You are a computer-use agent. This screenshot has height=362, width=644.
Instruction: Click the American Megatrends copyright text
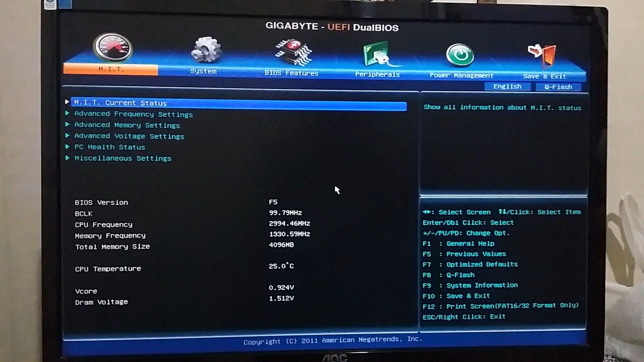(333, 341)
